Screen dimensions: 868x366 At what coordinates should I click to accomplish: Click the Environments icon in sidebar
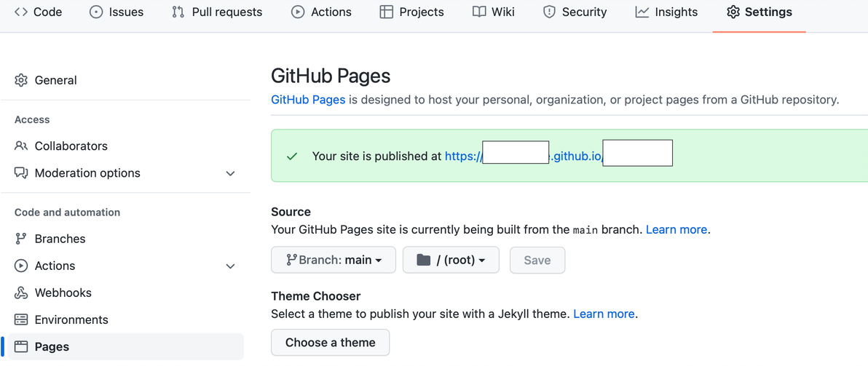21,319
